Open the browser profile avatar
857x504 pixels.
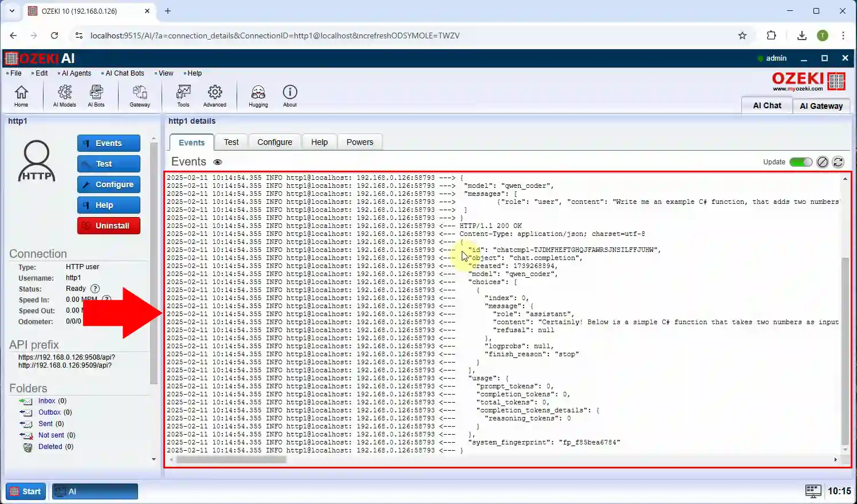tap(823, 36)
